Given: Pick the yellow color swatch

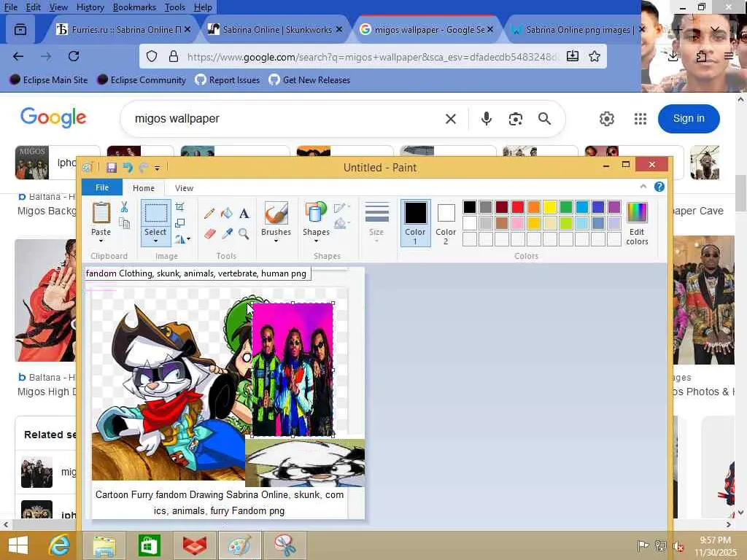Looking at the screenshot, I should [x=550, y=206].
